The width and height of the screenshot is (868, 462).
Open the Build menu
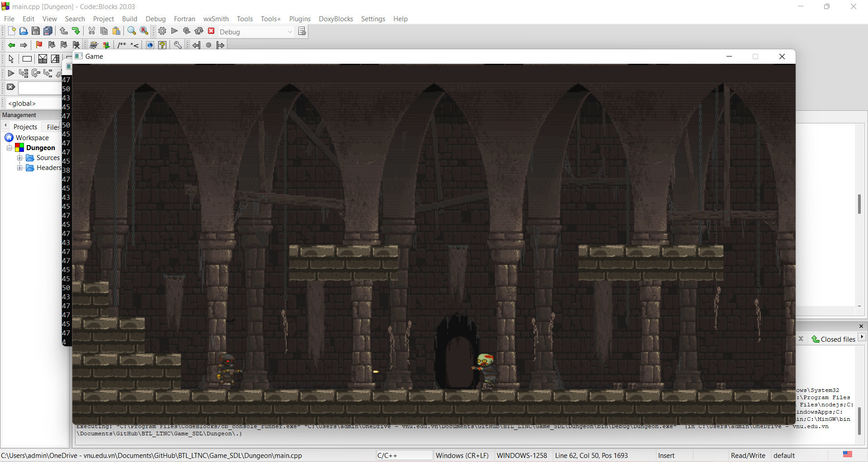130,19
